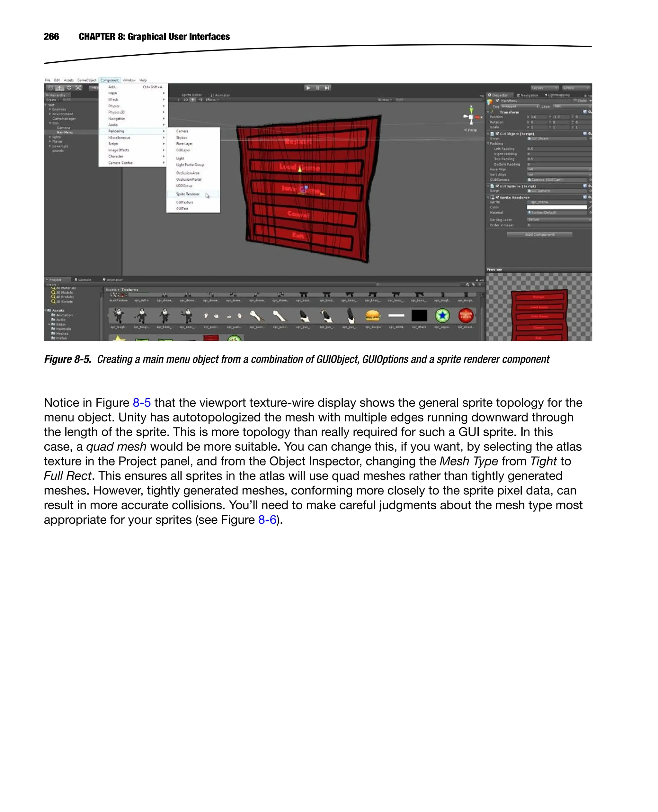
Task: Open the GameObject menu
Action: pos(87,80)
